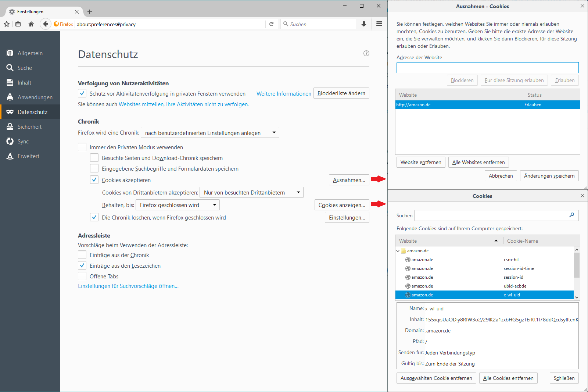Open the 'Weitere Informationen' link
Screen dimensions: 588x392
(x=284, y=94)
